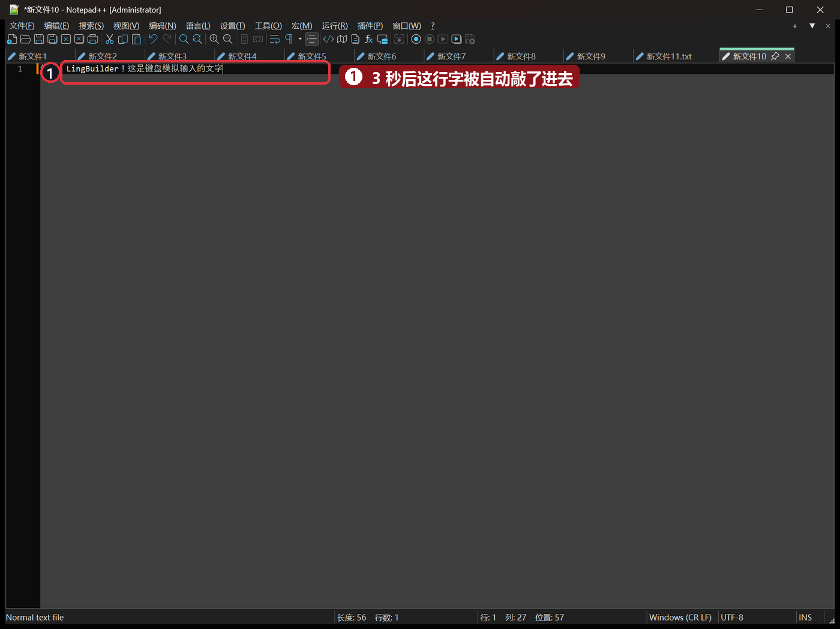Toggle show all characters pilcrow icon
Viewport: 840px width, 629px height.
(289, 39)
